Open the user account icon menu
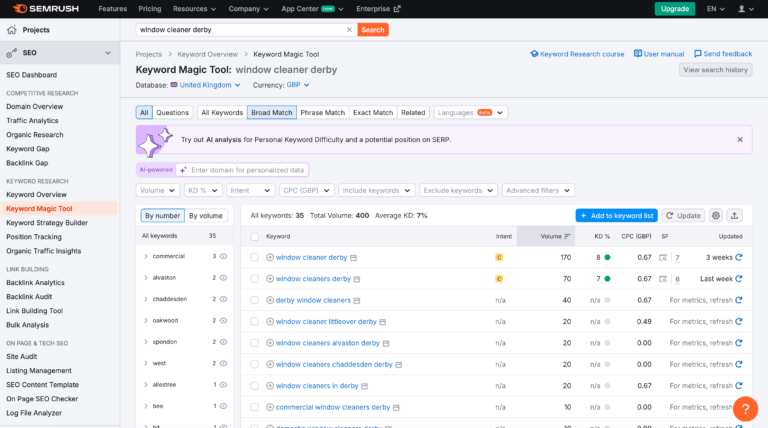The image size is (768, 428). (x=745, y=9)
